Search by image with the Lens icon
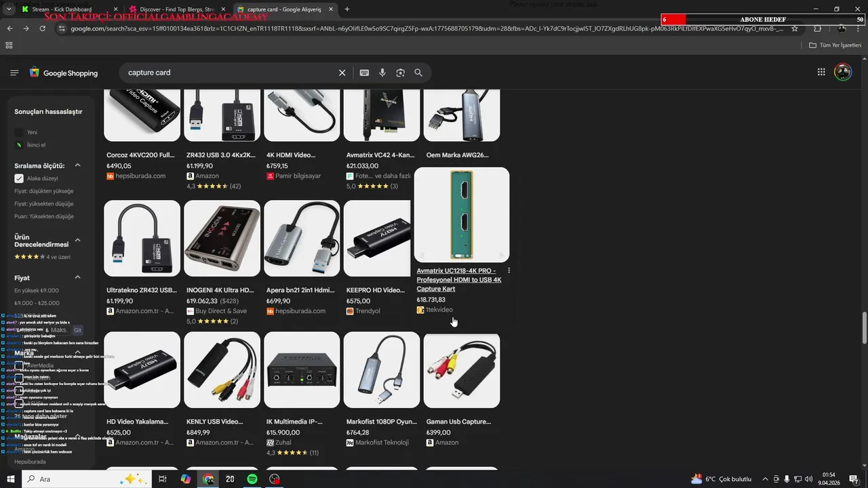Screen dimensions: 868x488 [x=400, y=73]
